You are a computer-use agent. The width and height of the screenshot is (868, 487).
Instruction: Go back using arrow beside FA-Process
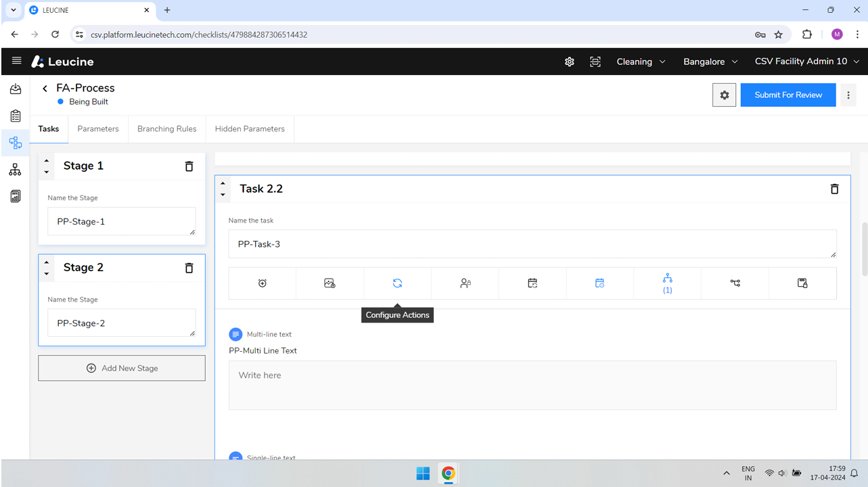click(45, 89)
